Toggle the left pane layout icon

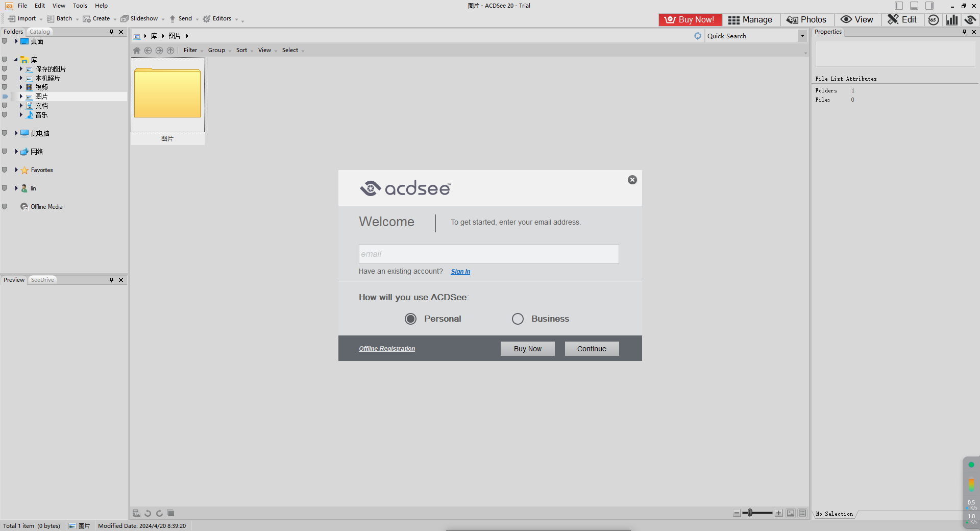tap(899, 6)
